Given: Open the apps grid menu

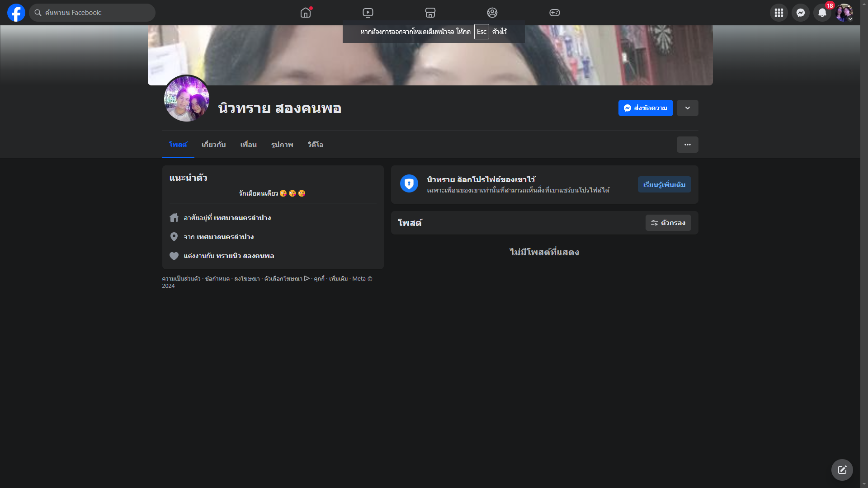Looking at the screenshot, I should (778, 13).
